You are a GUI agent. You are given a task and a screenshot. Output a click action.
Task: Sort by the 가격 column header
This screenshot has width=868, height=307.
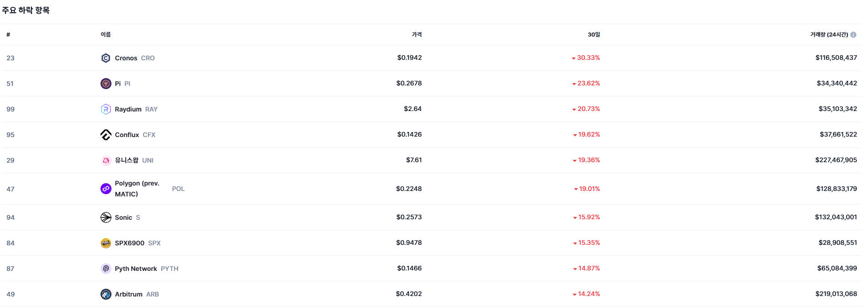click(417, 35)
